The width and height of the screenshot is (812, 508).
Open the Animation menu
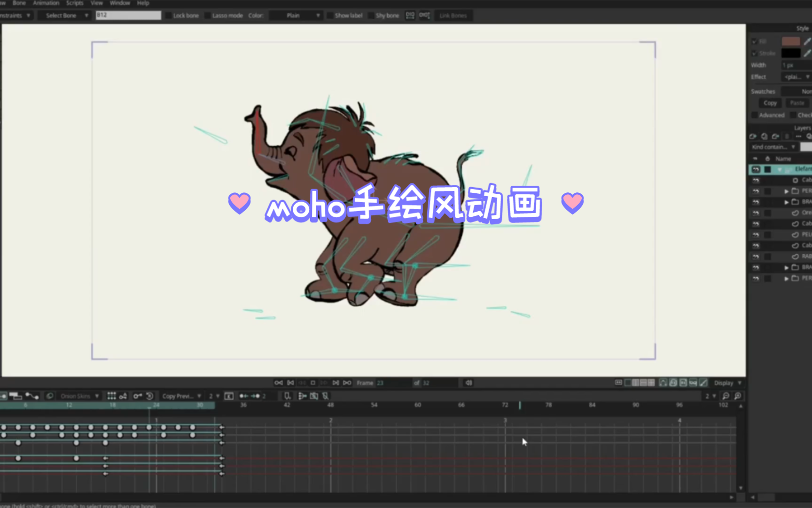(46, 3)
